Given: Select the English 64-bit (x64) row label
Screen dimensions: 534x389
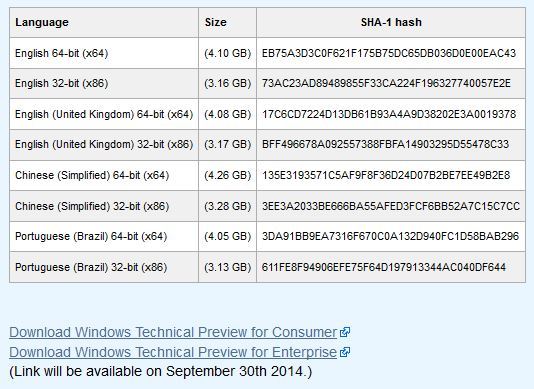Looking at the screenshot, I should click(x=62, y=53).
